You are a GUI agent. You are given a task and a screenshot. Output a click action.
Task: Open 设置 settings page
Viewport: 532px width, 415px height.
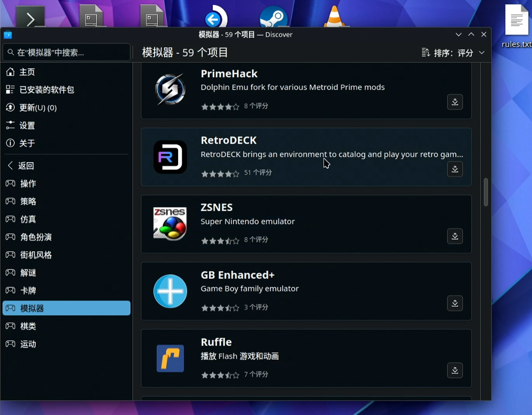point(66,125)
